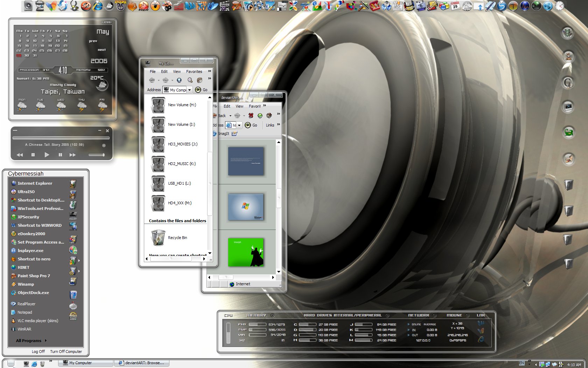The height and width of the screenshot is (368, 588).
Task: Open Back history dropdown in deviantART window
Action: click(230, 116)
